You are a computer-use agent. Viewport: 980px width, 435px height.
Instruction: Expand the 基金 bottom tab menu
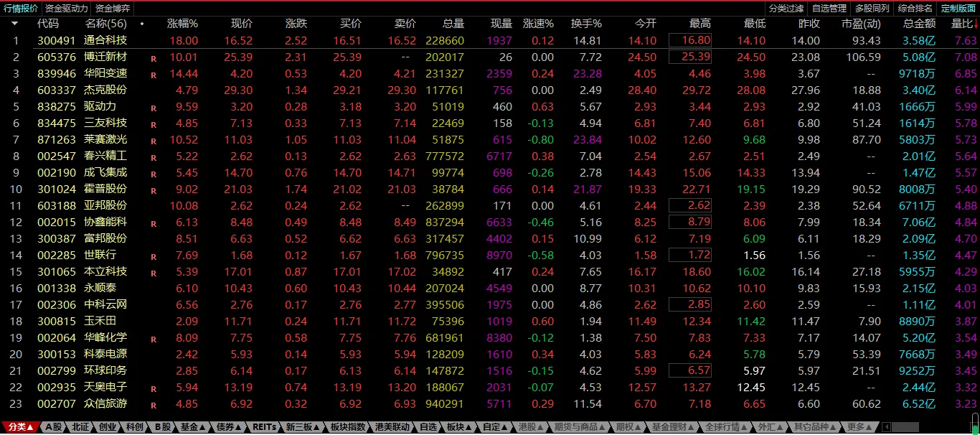[x=192, y=427]
